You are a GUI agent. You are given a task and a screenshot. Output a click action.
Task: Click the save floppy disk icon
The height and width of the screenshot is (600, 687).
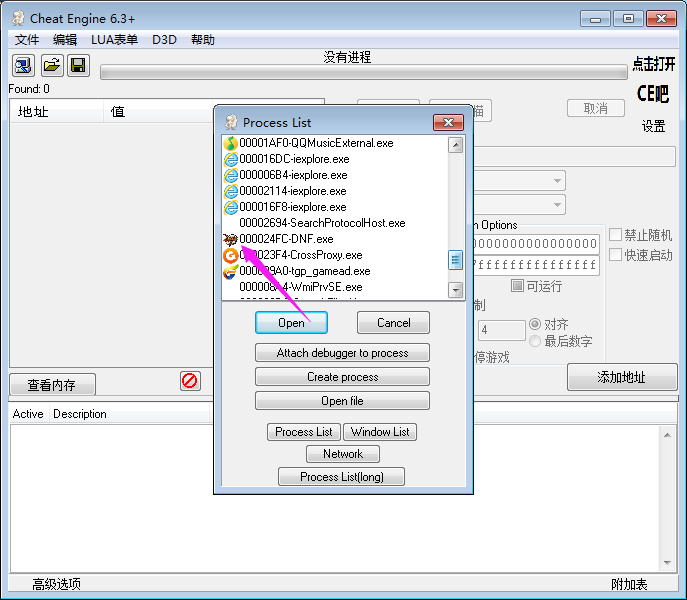click(78, 66)
